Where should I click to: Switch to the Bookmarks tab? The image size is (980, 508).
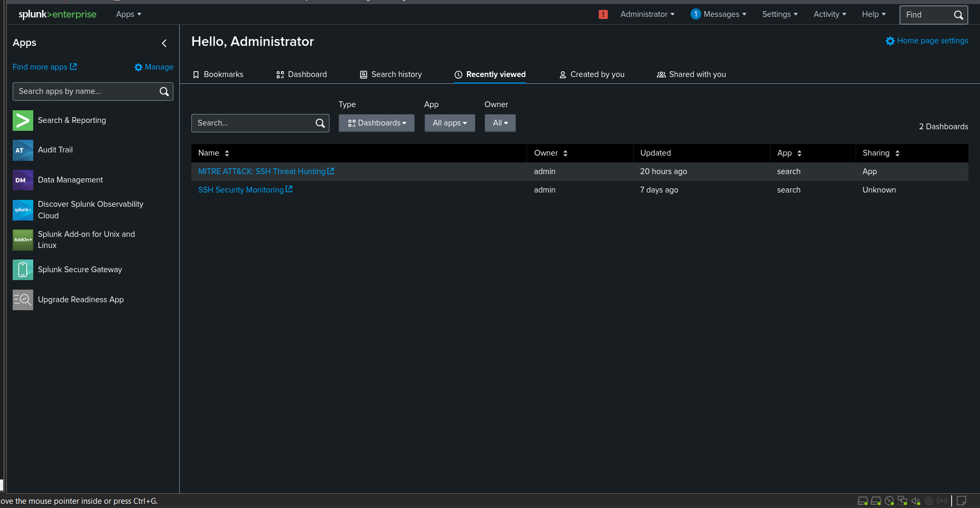click(218, 74)
